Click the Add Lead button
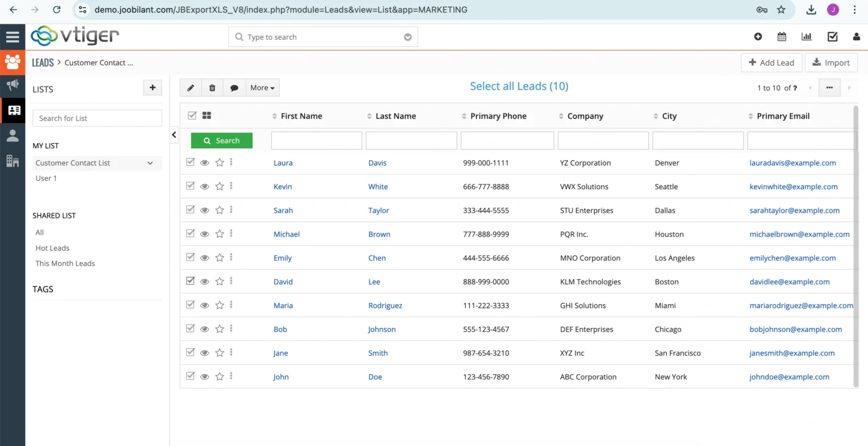 [x=771, y=62]
